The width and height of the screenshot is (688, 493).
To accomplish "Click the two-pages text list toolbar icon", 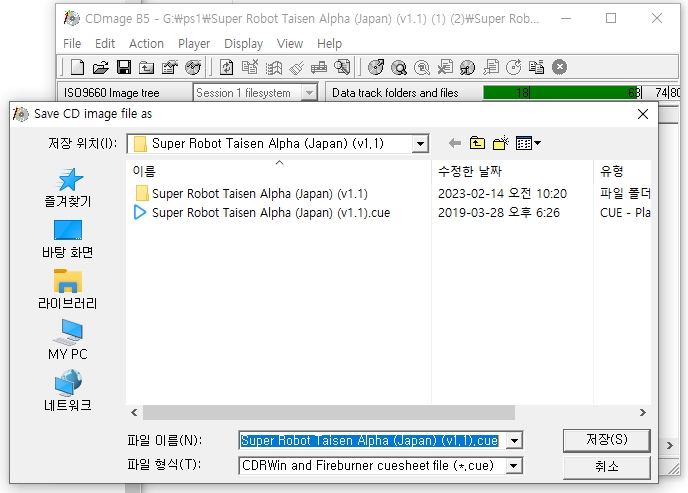I will click(x=536, y=67).
